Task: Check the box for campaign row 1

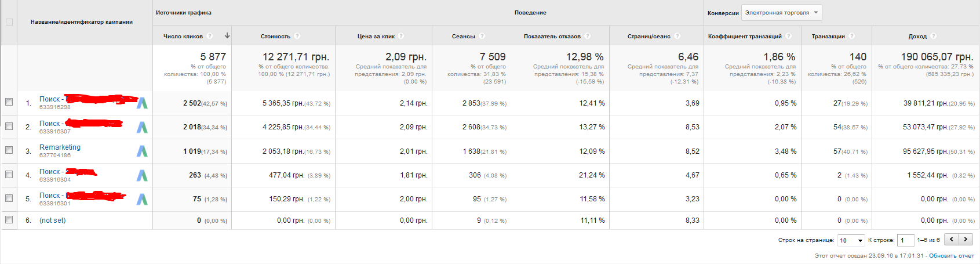Action: coord(9,102)
